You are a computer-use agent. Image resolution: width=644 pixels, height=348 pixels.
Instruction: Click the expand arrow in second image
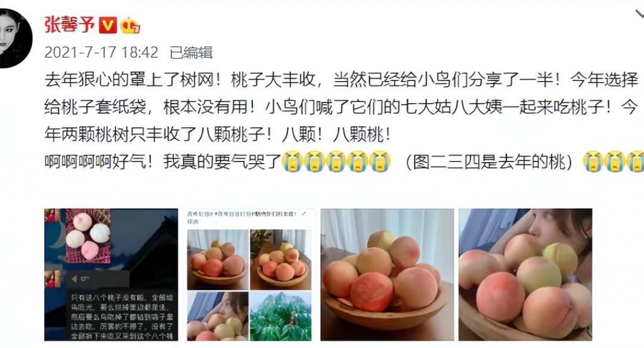click(304, 214)
